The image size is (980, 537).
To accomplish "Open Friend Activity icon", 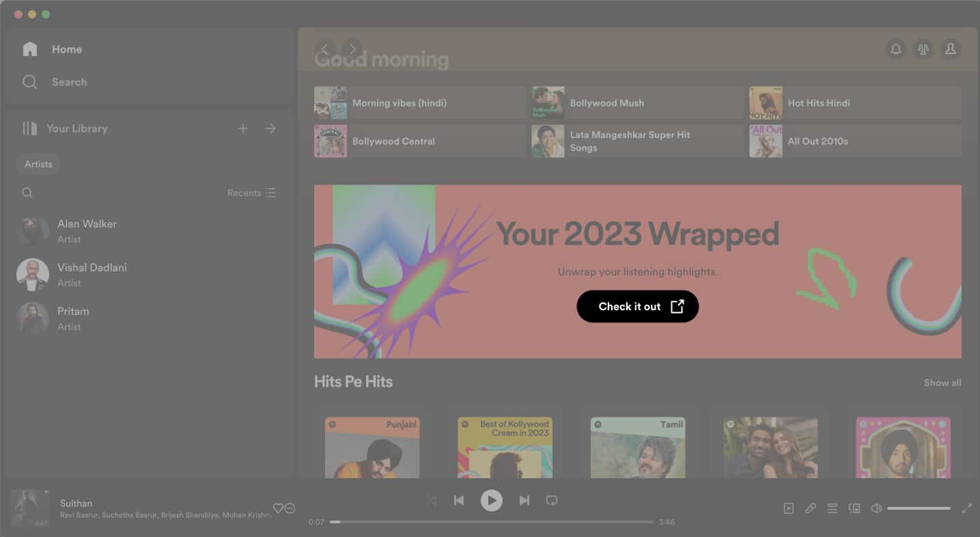I will [923, 49].
